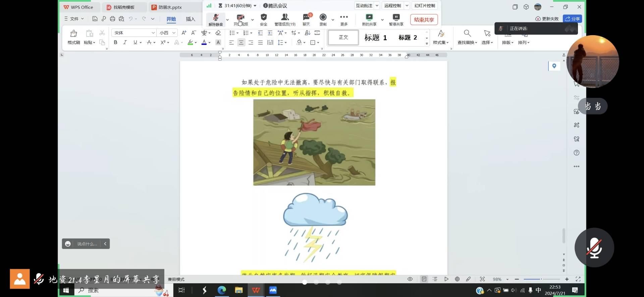Click the 幻灯片控制 button
This screenshot has height=297, width=644.
[x=425, y=6]
